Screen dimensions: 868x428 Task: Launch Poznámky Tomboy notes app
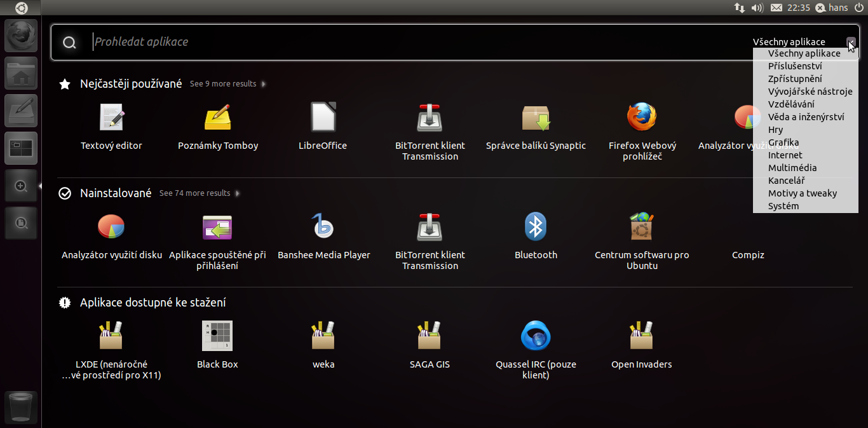218,127
